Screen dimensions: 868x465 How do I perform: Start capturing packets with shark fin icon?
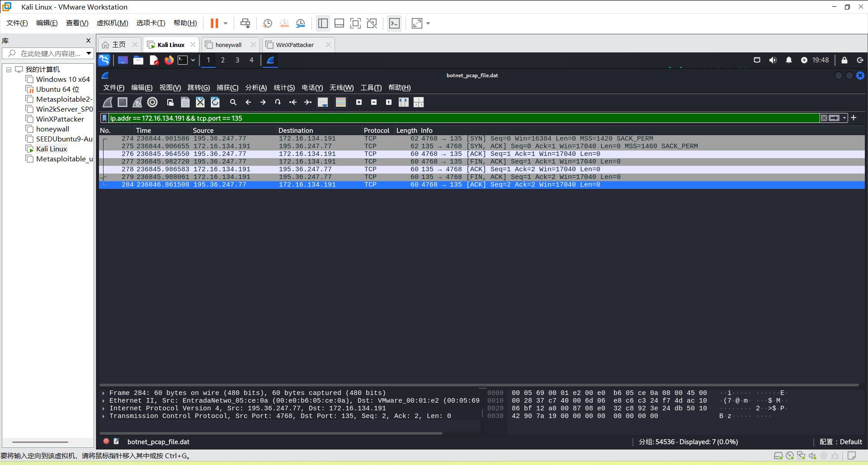point(108,103)
